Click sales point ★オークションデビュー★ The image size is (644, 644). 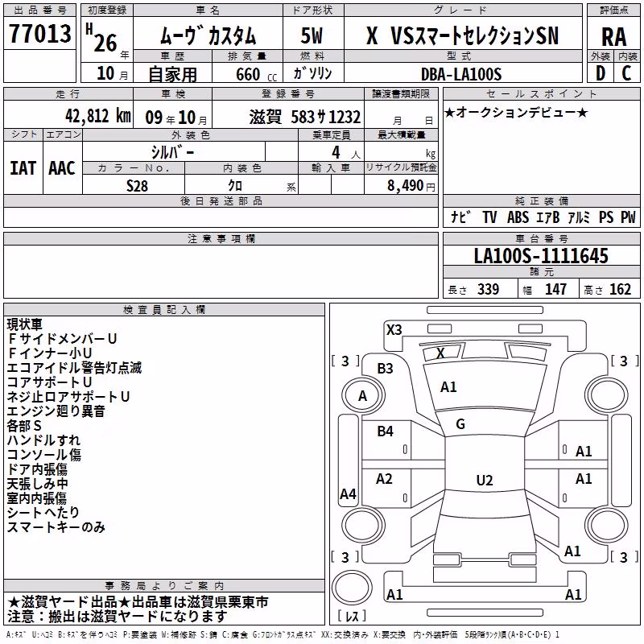pyautogui.click(x=516, y=112)
